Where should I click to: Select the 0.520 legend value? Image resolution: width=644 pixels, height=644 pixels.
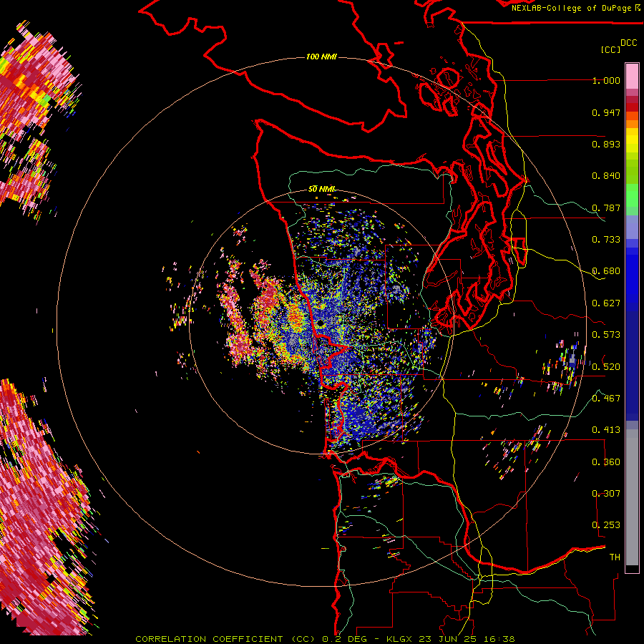tap(606, 366)
